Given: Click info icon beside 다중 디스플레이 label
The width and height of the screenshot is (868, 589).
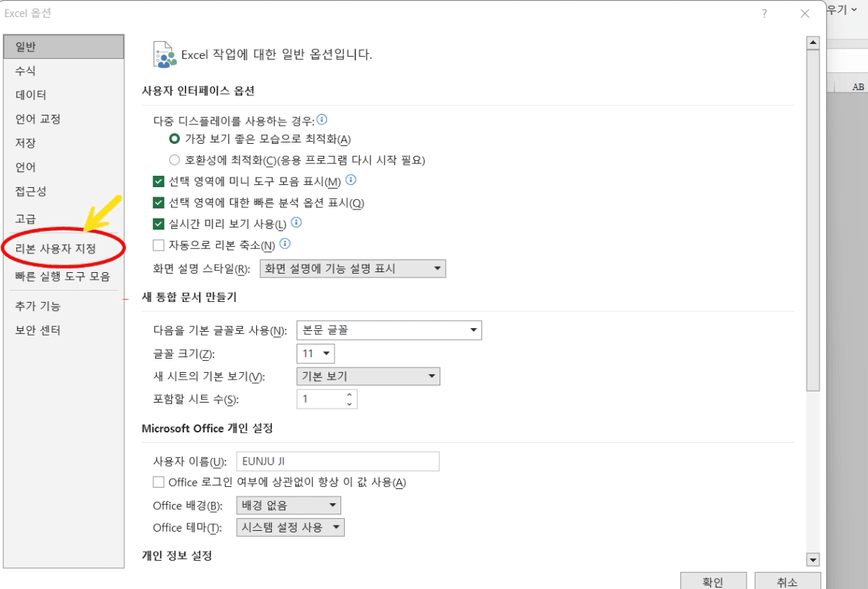Looking at the screenshot, I should click(x=322, y=119).
